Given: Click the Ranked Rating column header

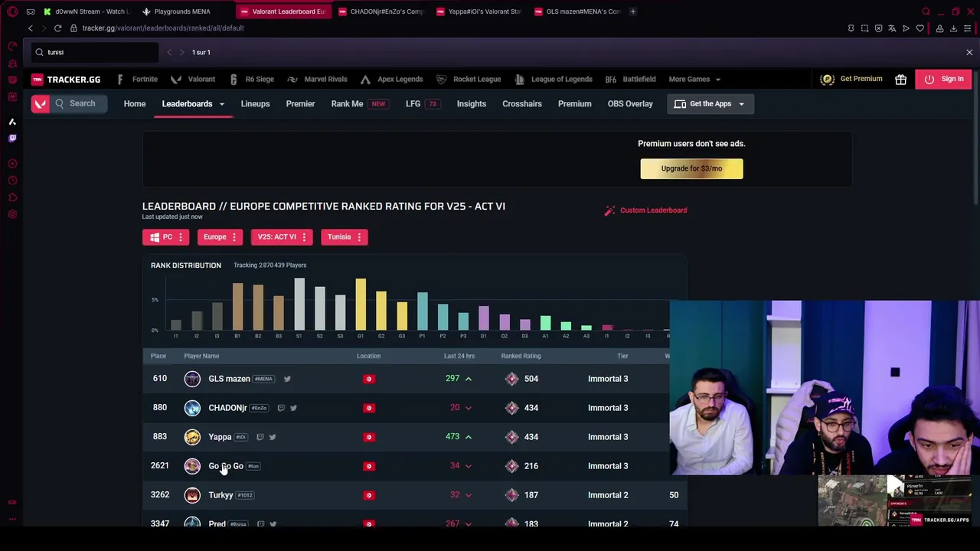Looking at the screenshot, I should pos(521,356).
